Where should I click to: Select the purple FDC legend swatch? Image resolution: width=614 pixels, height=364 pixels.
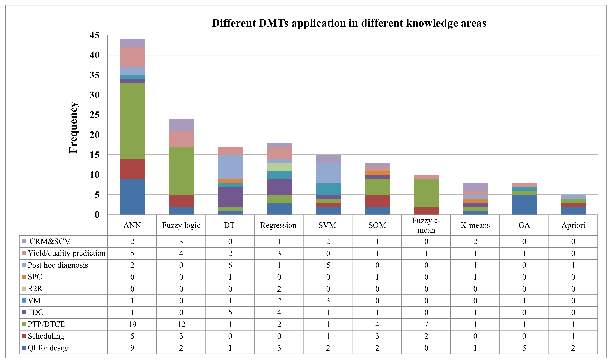[x=24, y=312]
